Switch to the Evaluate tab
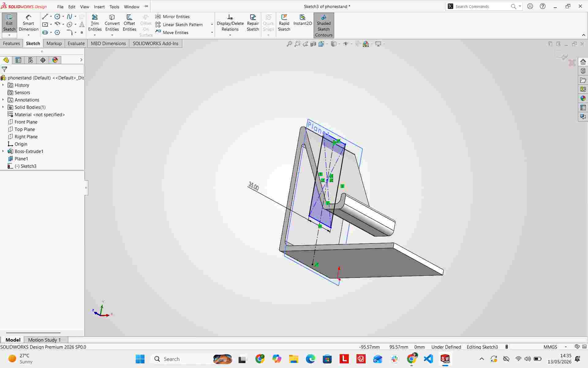588x368 pixels. point(76,43)
